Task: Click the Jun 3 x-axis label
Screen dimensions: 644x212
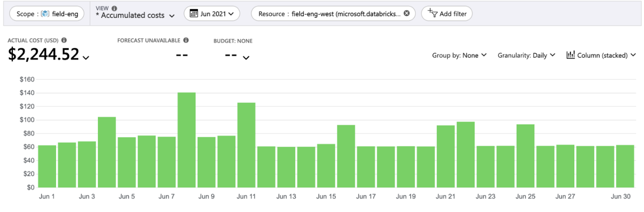Action: [87, 197]
